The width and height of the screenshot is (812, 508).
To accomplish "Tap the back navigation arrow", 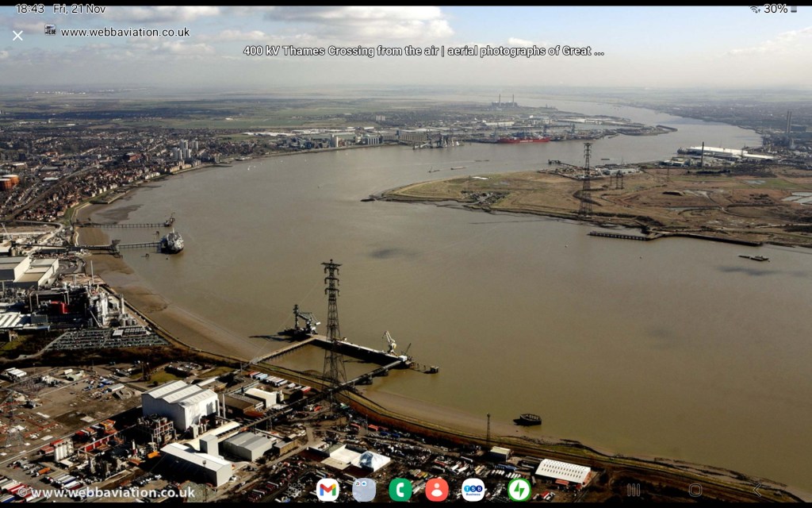I will [756, 490].
